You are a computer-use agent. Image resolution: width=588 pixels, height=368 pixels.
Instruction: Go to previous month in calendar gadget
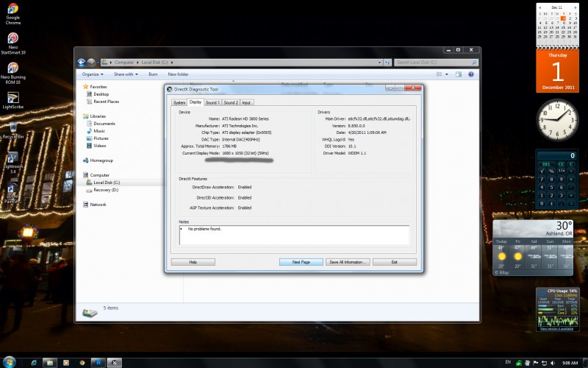[x=539, y=7]
